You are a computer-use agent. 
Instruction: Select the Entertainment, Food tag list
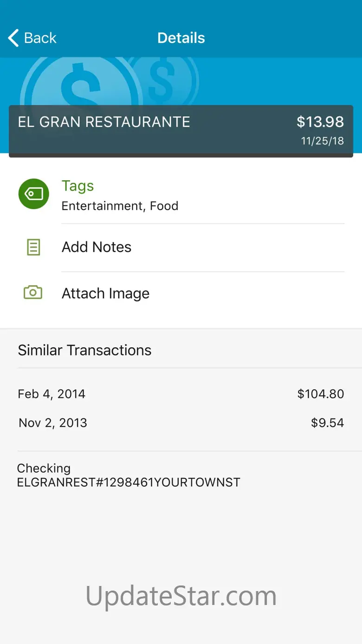click(120, 206)
